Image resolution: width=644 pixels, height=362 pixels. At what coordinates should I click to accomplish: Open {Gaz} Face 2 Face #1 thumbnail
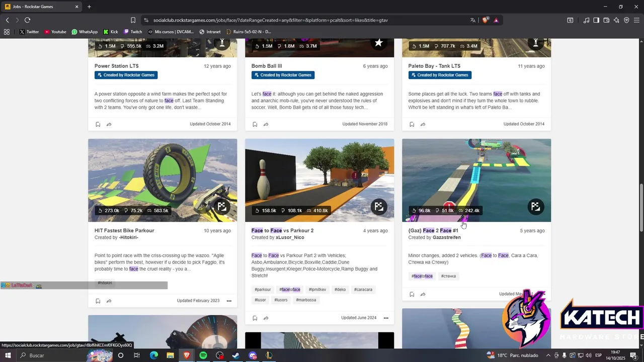[476, 180]
